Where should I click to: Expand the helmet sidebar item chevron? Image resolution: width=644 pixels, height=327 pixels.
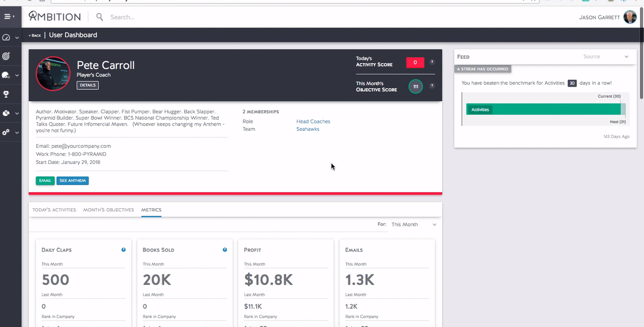click(x=17, y=75)
